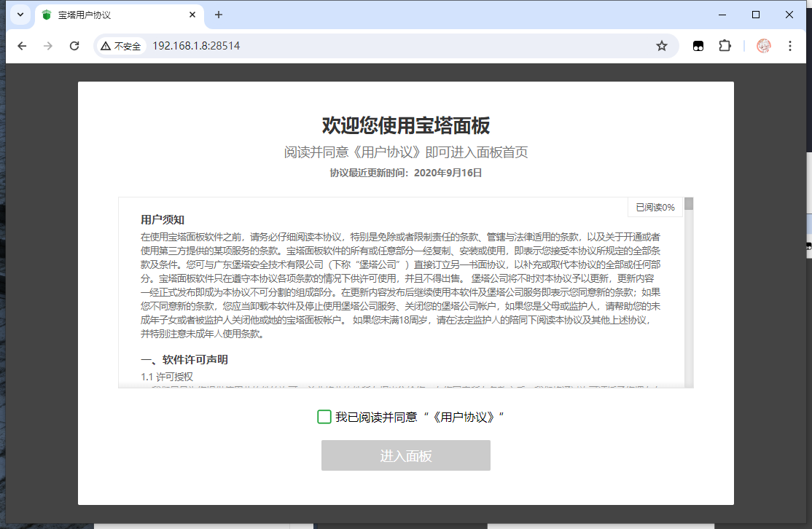Check the 我已阅读并同意 checkbox
Screen dimensions: 812x529
[324, 417]
